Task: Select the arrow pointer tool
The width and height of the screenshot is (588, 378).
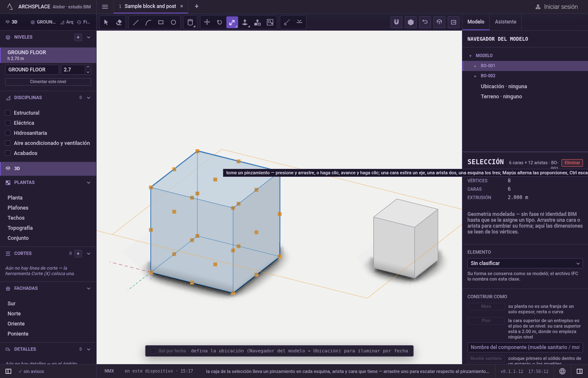Action: pyautogui.click(x=106, y=22)
